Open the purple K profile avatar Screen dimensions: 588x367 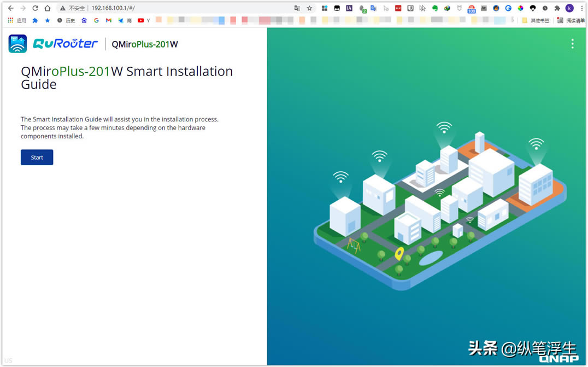[569, 8]
